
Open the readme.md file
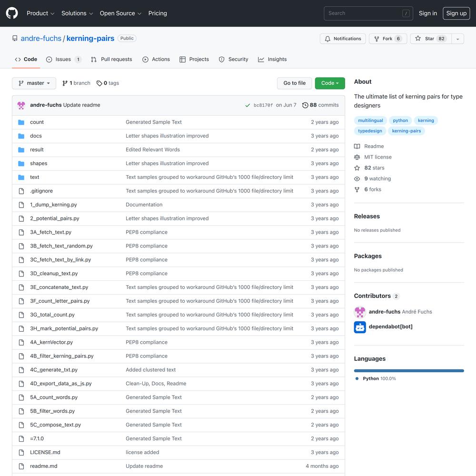44,466
